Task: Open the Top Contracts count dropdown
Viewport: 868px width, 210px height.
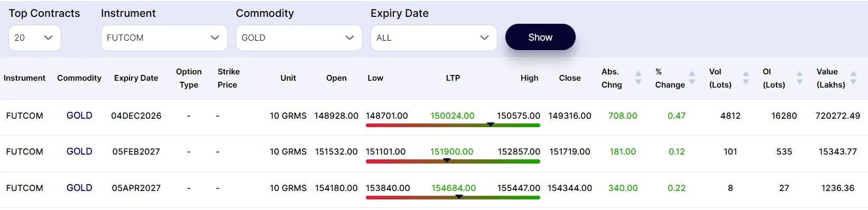Action: point(35,38)
